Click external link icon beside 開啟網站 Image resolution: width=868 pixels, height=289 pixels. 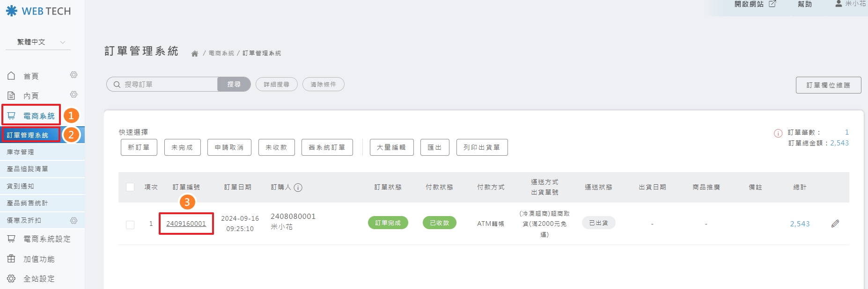772,4
